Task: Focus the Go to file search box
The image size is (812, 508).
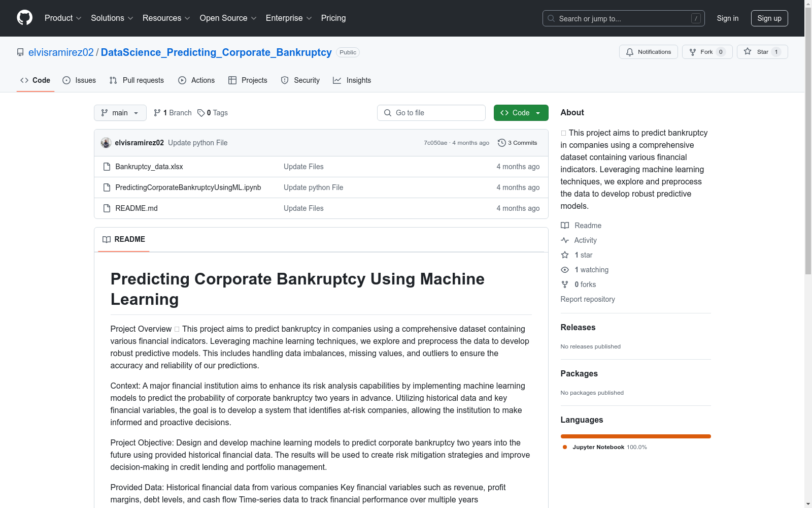Action: tap(431, 113)
